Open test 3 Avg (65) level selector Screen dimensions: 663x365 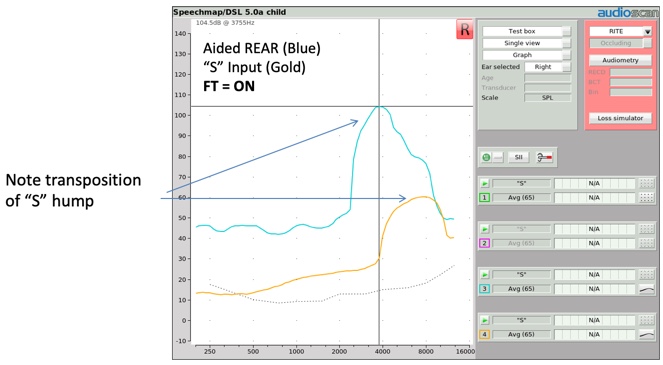click(x=521, y=289)
